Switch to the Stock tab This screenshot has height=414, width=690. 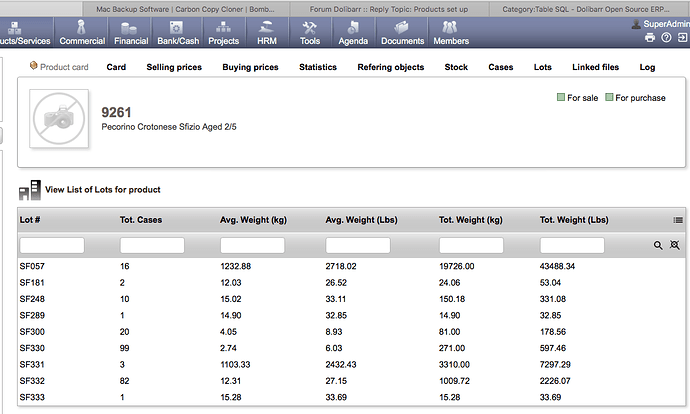click(x=456, y=67)
